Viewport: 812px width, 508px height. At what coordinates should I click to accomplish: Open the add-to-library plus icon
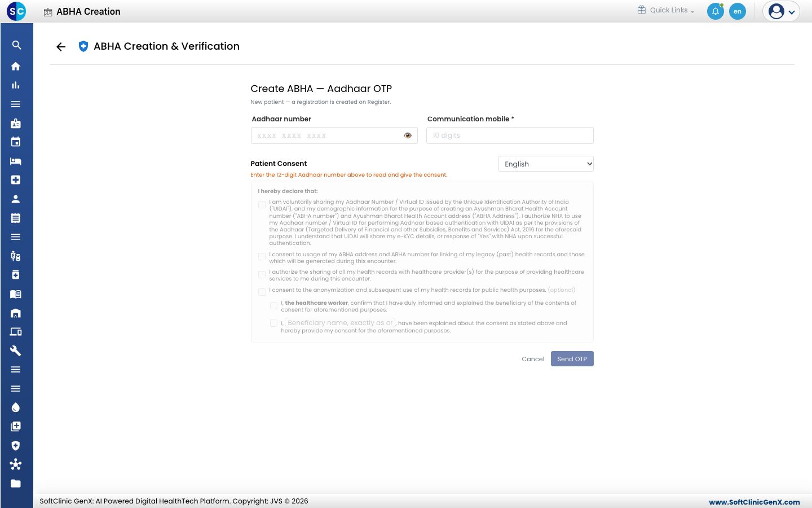pyautogui.click(x=16, y=426)
